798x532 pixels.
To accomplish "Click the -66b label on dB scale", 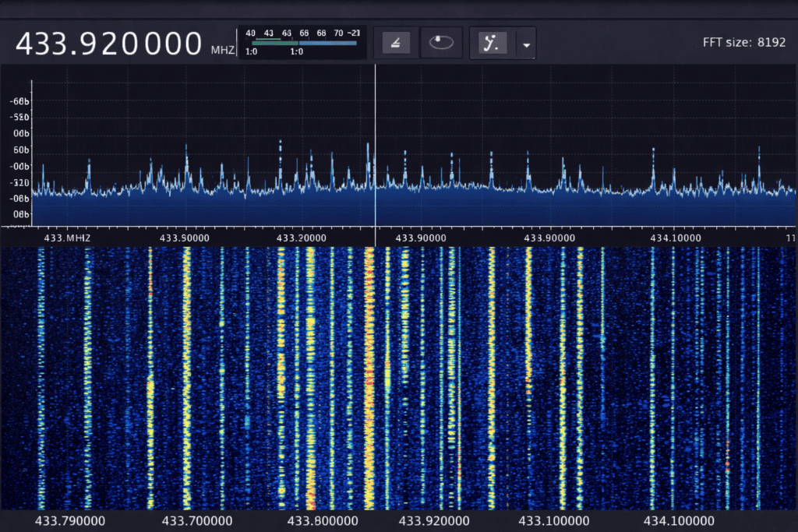I will click(19, 102).
